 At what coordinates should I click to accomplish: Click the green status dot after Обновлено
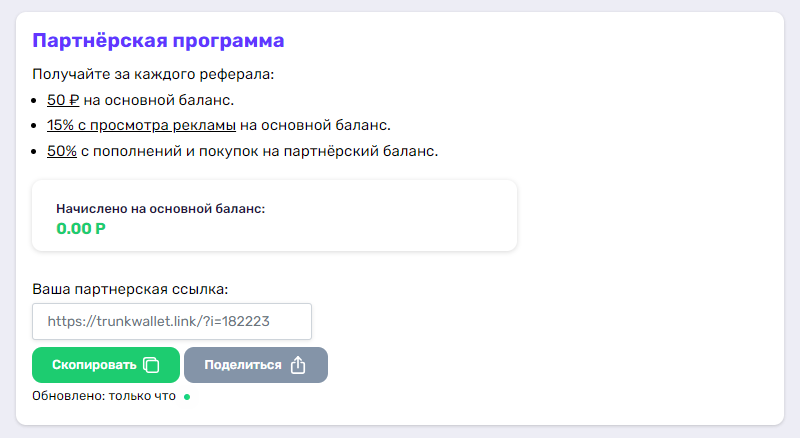coord(187,396)
